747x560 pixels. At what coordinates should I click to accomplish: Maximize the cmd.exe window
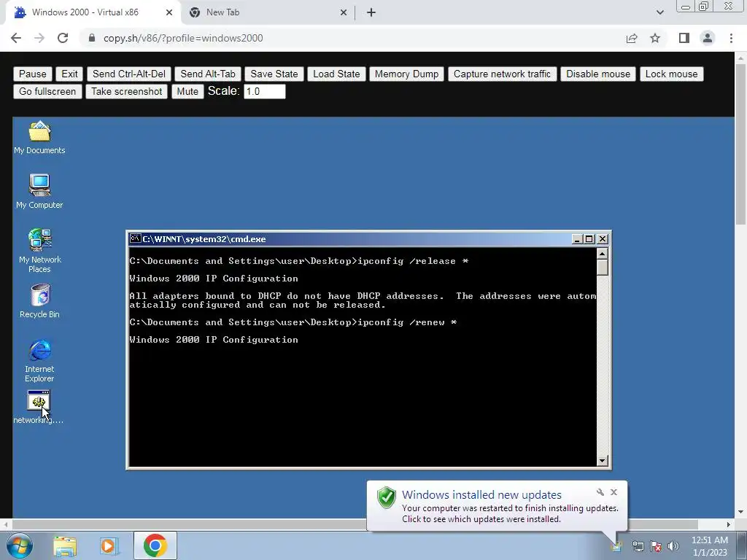(x=589, y=239)
